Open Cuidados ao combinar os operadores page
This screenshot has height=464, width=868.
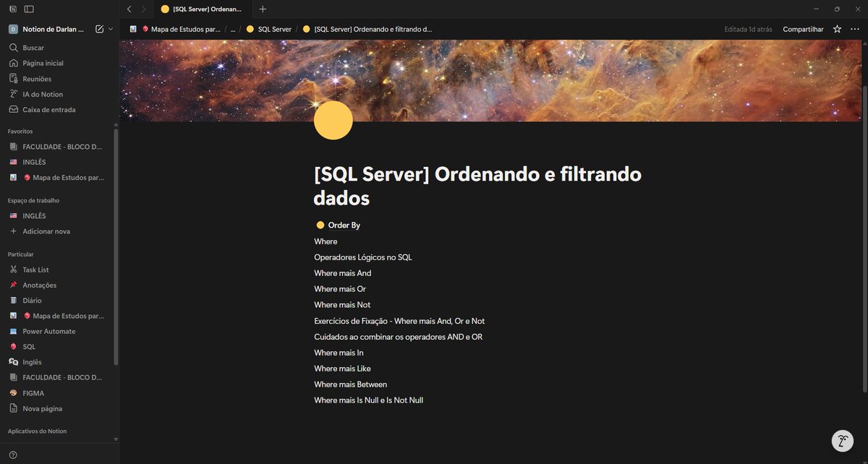coord(398,337)
